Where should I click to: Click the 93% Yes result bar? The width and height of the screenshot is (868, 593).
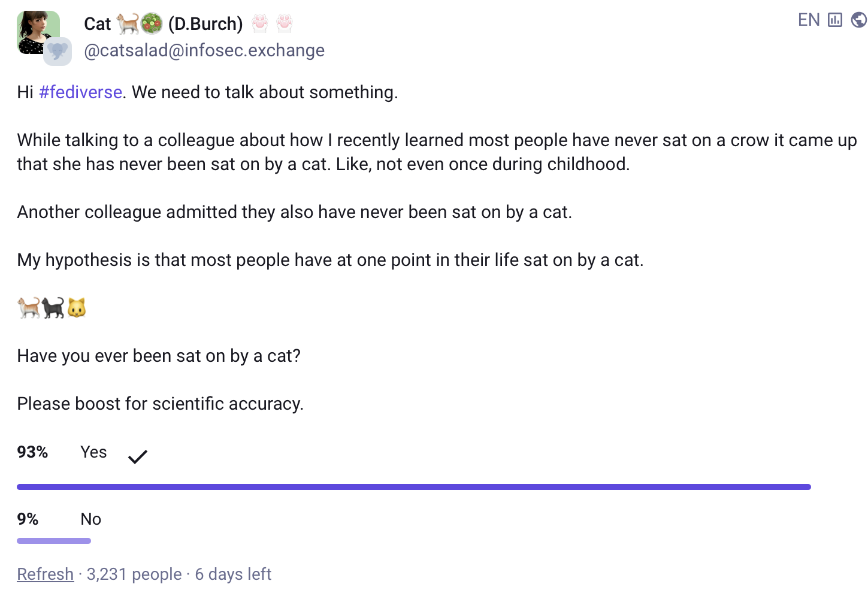pos(413,487)
